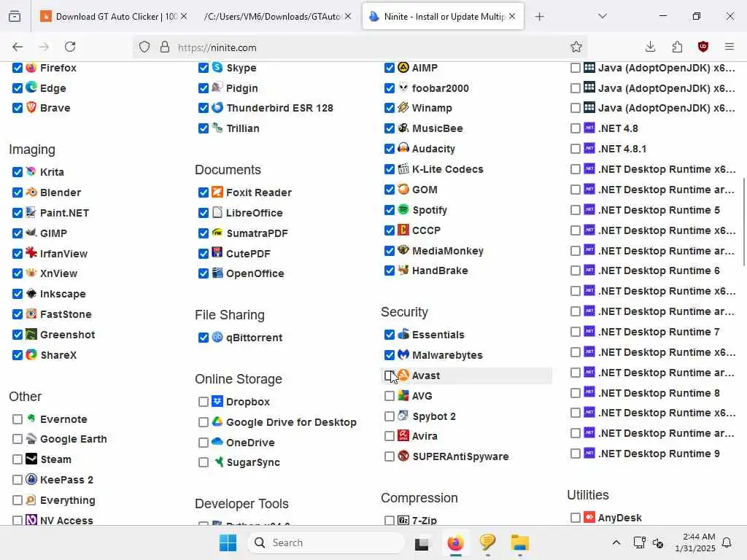Open the notification bell in system tray

point(727,542)
